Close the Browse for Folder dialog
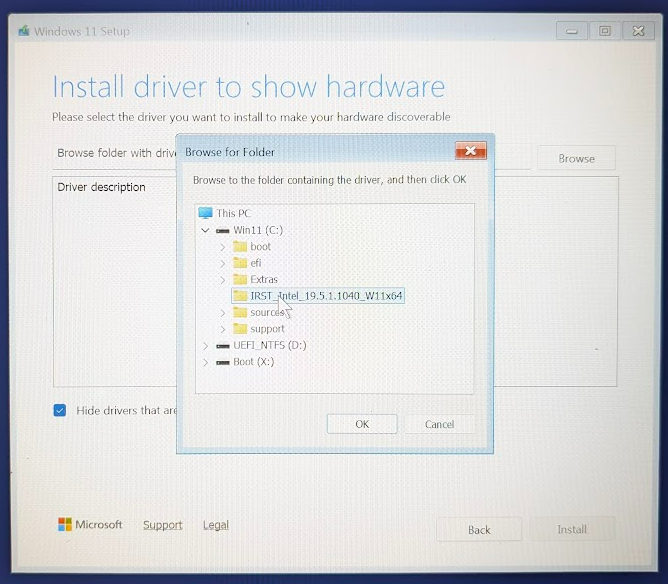The image size is (668, 584). pos(471,150)
